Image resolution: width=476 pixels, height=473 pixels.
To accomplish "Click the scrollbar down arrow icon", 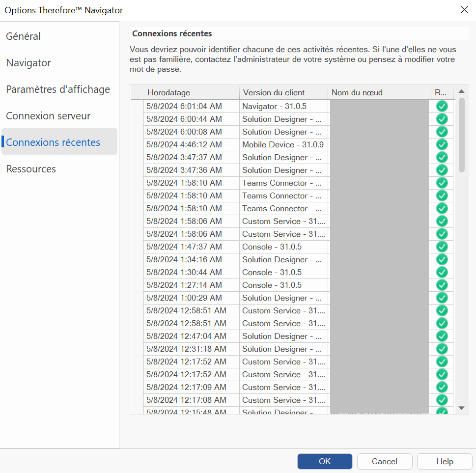I will tap(461, 407).
